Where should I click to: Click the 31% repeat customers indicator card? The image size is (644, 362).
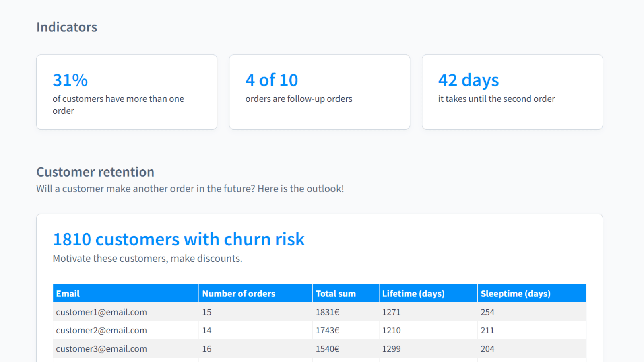coord(126,92)
